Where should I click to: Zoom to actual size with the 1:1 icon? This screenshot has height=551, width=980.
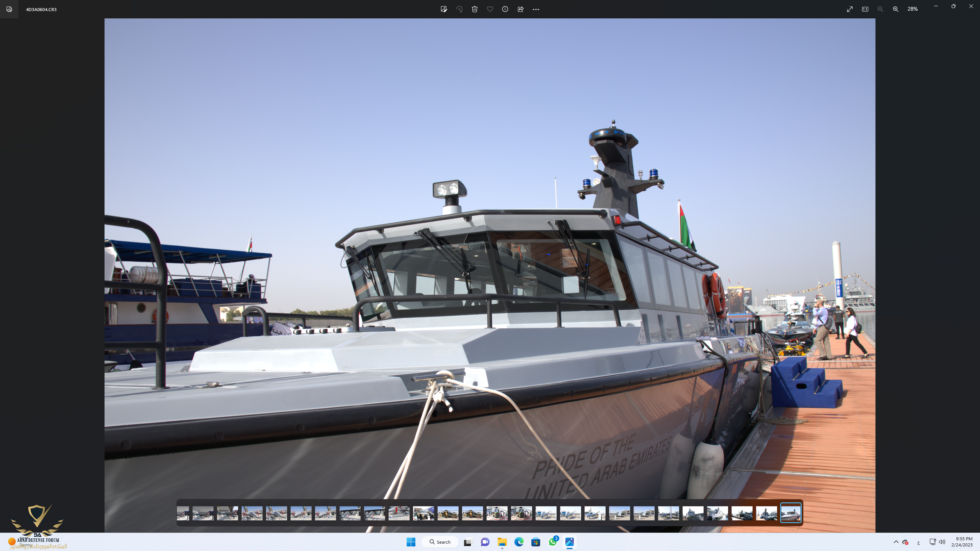(865, 9)
